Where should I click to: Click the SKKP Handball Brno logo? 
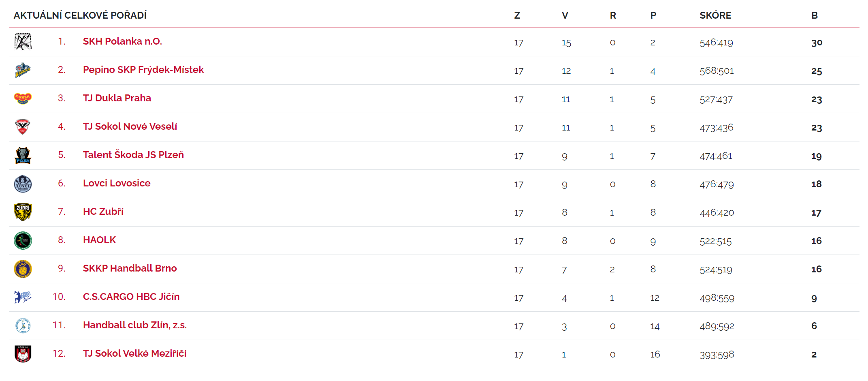[x=23, y=269]
